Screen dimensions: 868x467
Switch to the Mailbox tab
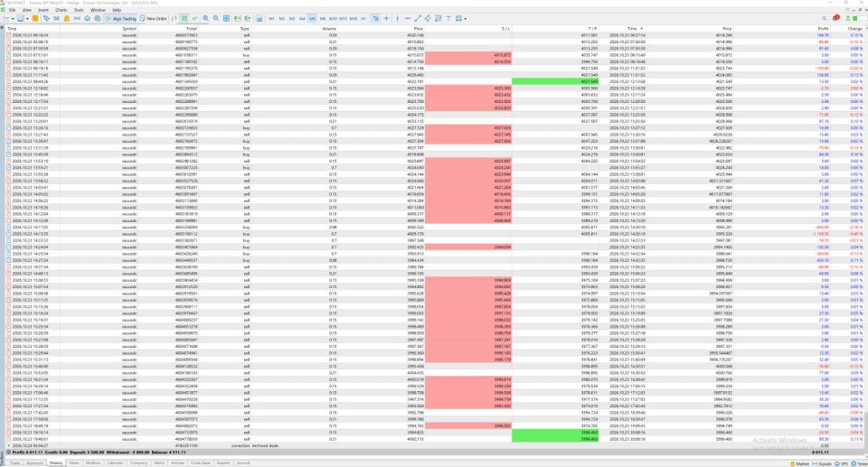pyautogui.click(x=93, y=462)
